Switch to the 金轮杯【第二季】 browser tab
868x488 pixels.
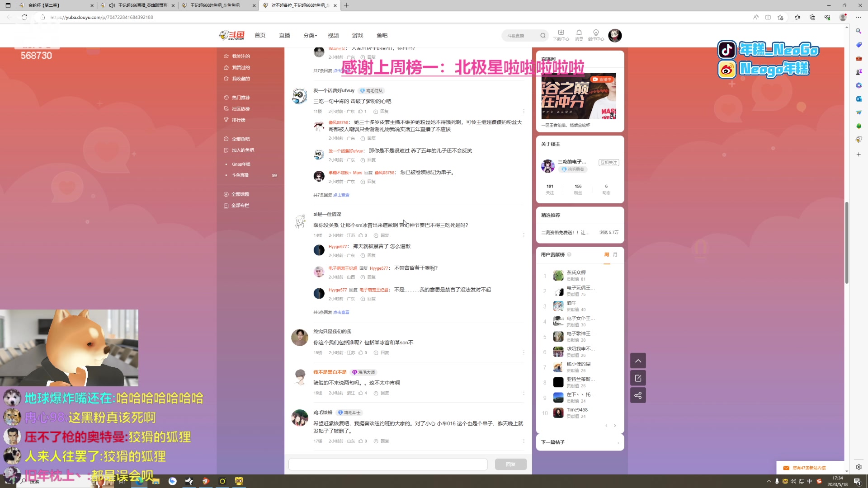click(56, 5)
